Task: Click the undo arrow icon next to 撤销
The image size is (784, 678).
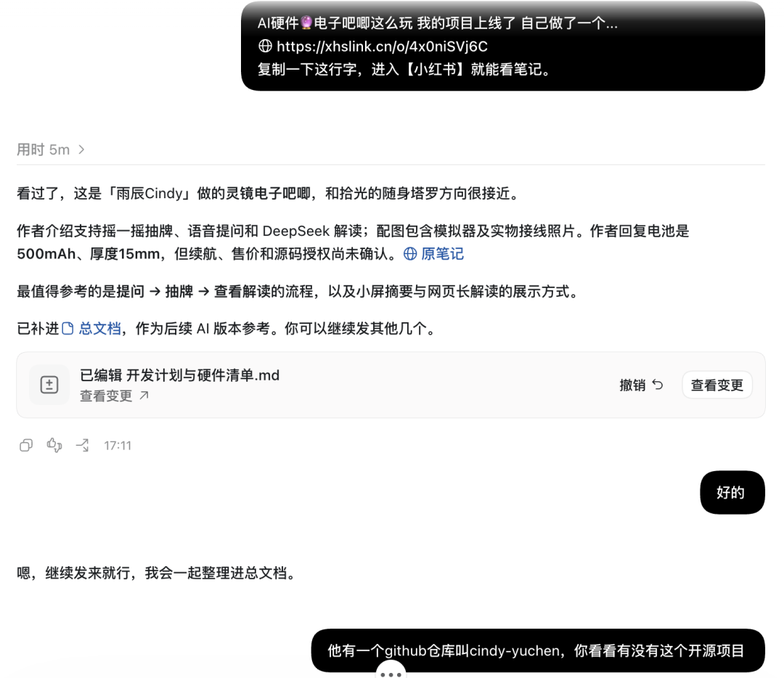Action: (658, 385)
